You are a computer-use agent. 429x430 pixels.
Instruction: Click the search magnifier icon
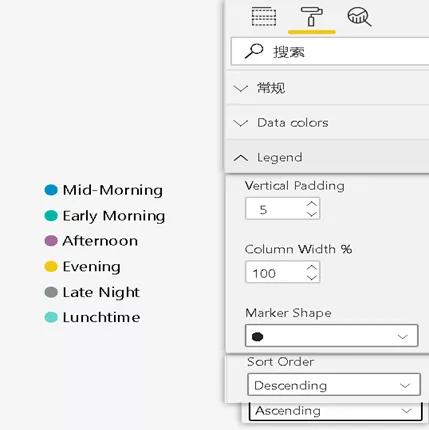click(254, 52)
